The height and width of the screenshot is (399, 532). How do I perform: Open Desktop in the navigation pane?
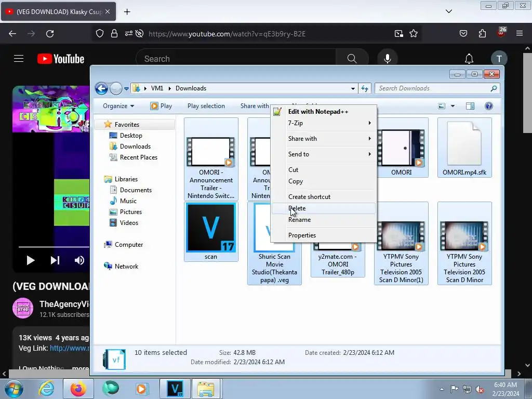[x=131, y=136]
